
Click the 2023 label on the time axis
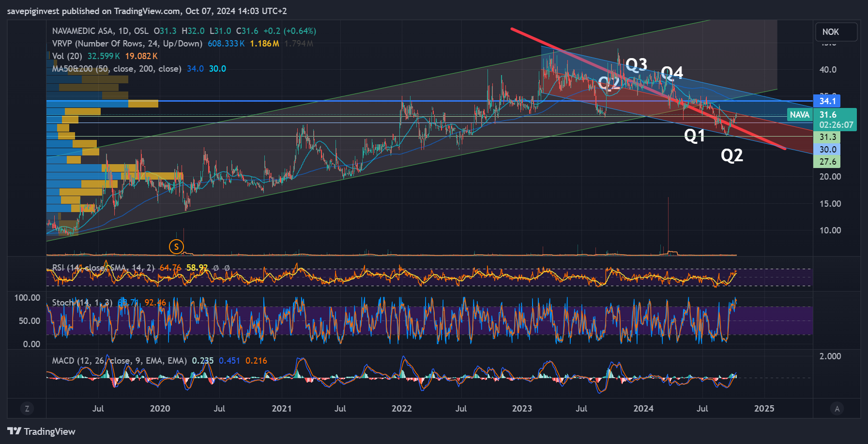coord(522,409)
